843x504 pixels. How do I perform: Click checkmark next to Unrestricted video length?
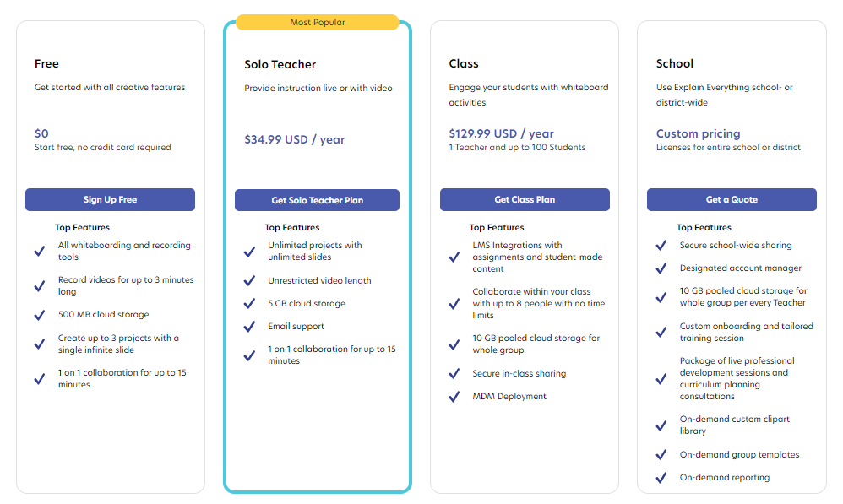[249, 280]
